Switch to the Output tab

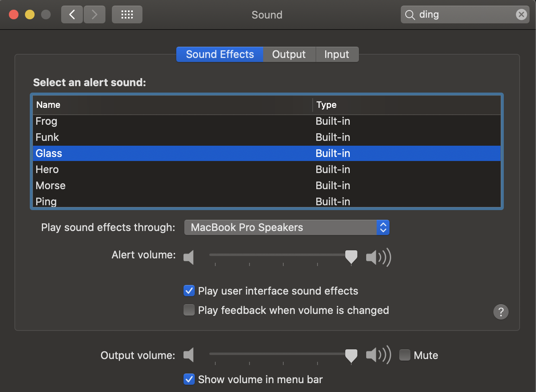(x=289, y=55)
